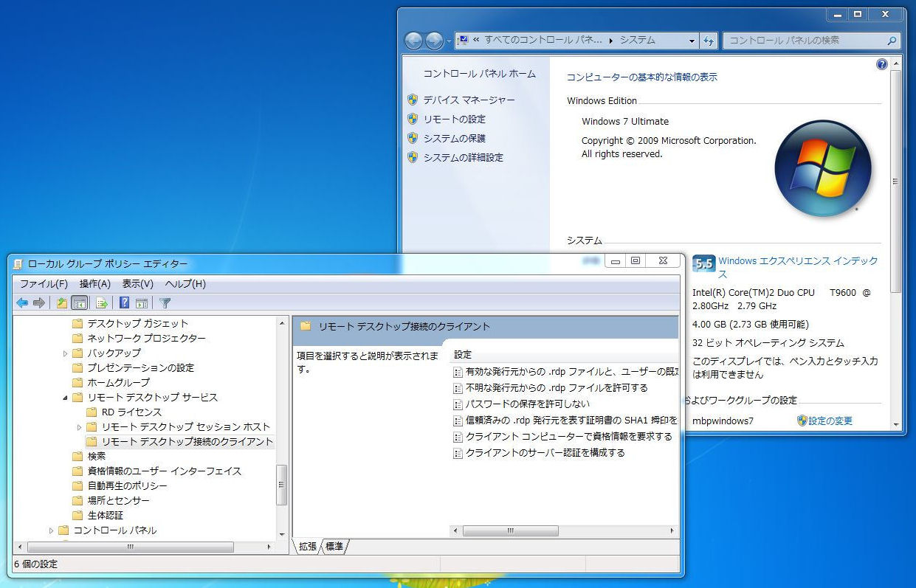Image resolution: width=916 pixels, height=588 pixels.
Task: Click the システム breadcrumb in address bar
Action: [x=637, y=41]
